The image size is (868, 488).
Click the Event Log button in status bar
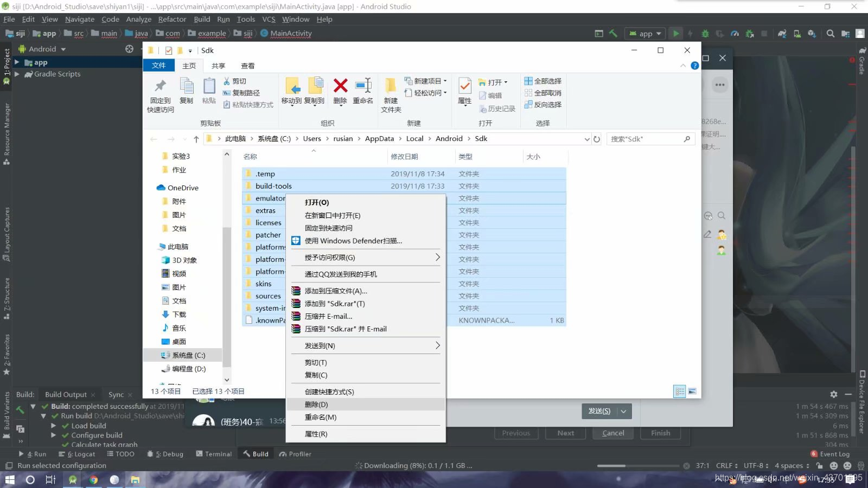pyautogui.click(x=830, y=454)
